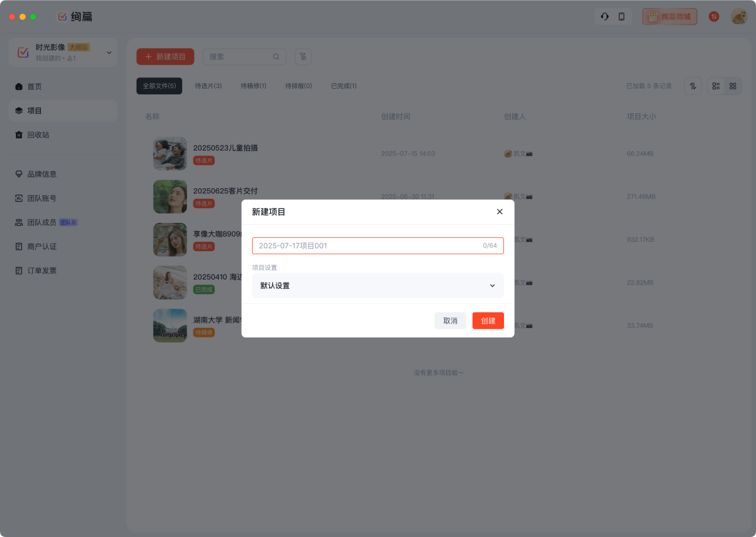Switch to grid view layout
756x537 pixels.
tap(733, 86)
